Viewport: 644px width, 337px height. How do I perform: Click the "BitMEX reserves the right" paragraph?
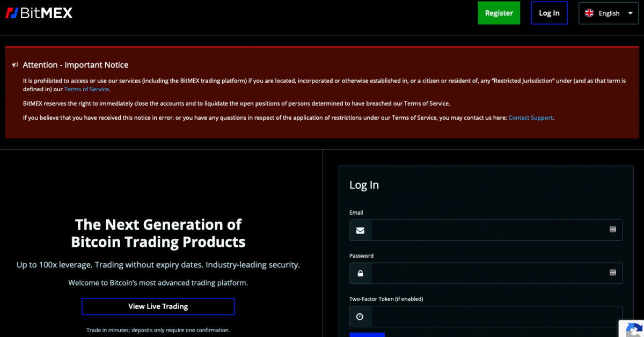237,104
